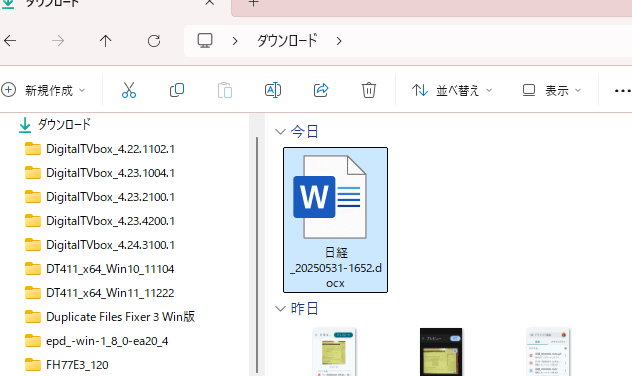Viewport: 632px width, 376px height.
Task: Open folder DigitalTVbox_4.23.4200.1
Action: tap(100, 221)
